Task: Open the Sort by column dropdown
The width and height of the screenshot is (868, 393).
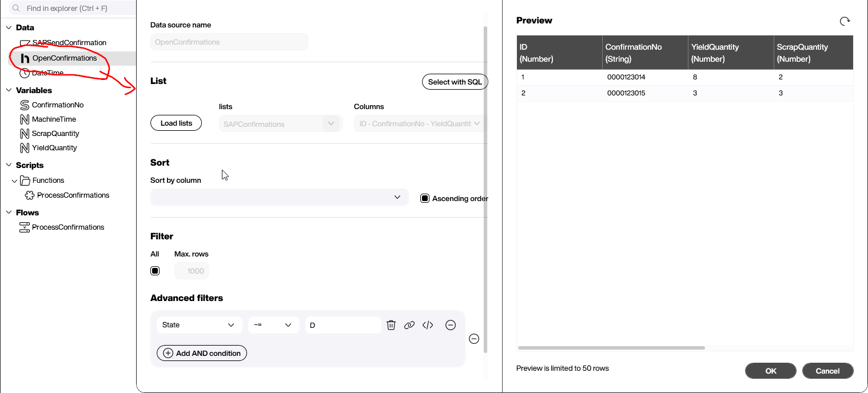Action: (279, 196)
